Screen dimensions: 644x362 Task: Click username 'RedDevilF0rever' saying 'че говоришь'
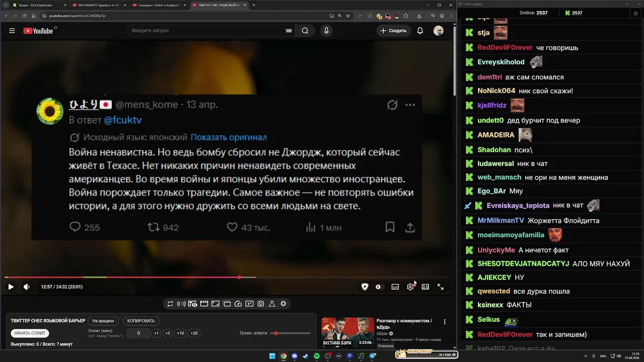point(505,48)
